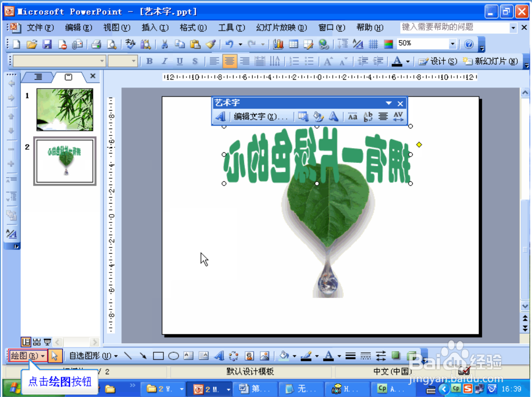Expand the font size dropdown
Viewport: 532px width, 397px height.
pyautogui.click(x=134, y=61)
